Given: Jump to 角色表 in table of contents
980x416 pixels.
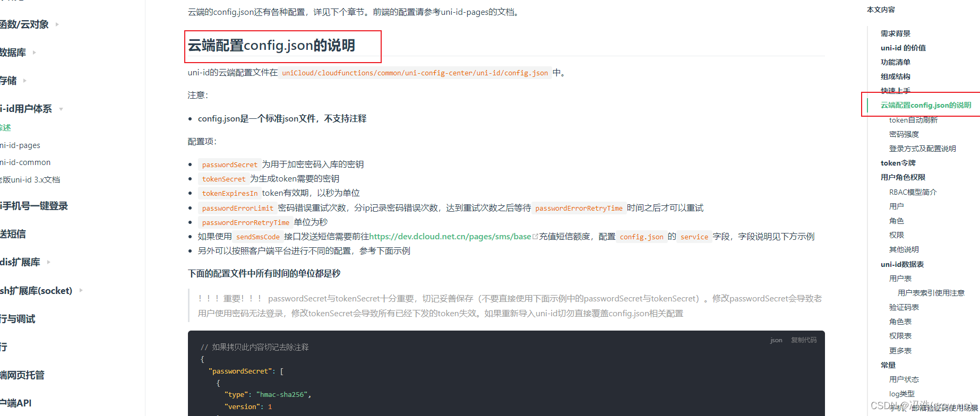Looking at the screenshot, I should (900, 322).
